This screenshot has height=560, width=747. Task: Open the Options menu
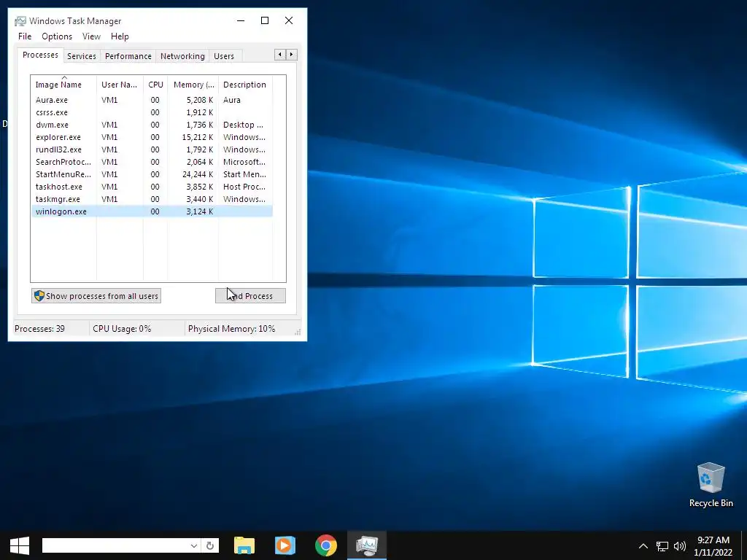click(x=57, y=36)
